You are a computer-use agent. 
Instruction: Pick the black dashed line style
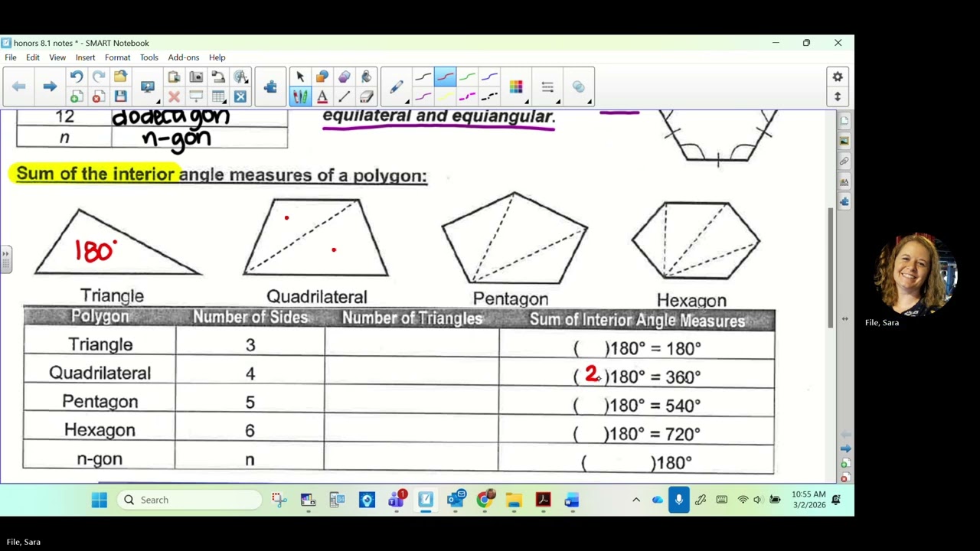coord(489,96)
